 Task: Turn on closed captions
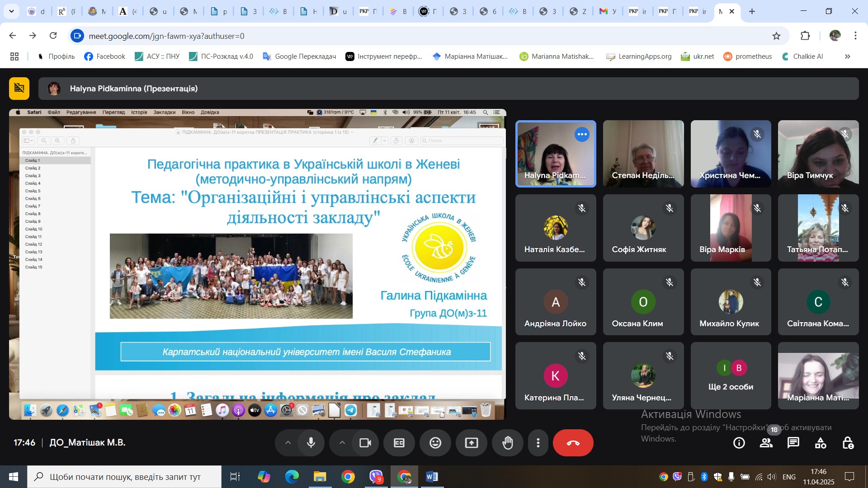[399, 443]
